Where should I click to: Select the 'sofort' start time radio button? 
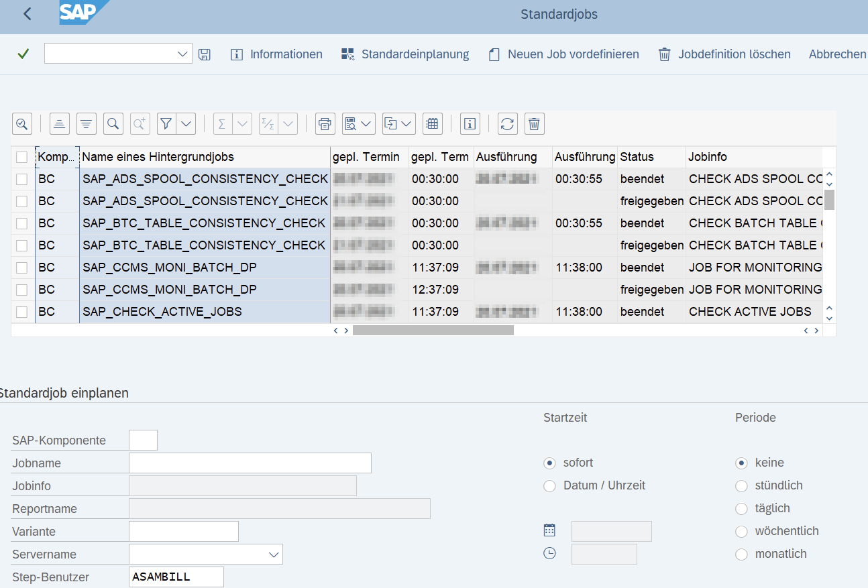point(550,463)
